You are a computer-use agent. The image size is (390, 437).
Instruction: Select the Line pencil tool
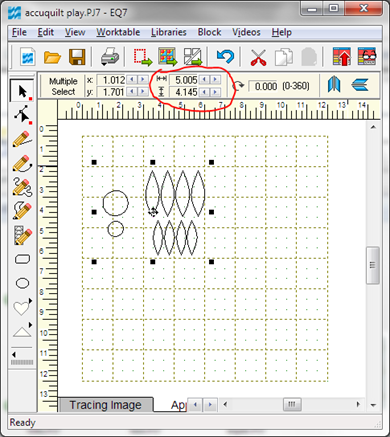(22, 139)
